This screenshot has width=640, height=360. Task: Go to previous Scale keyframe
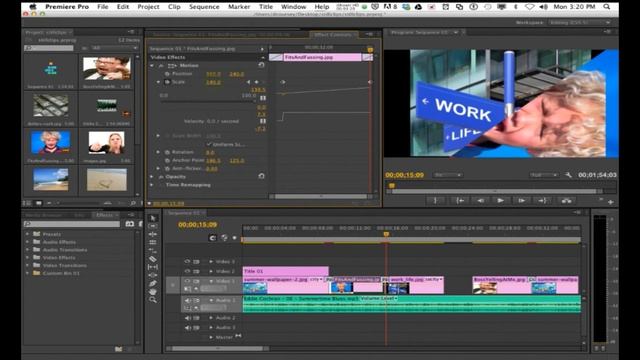(248, 82)
